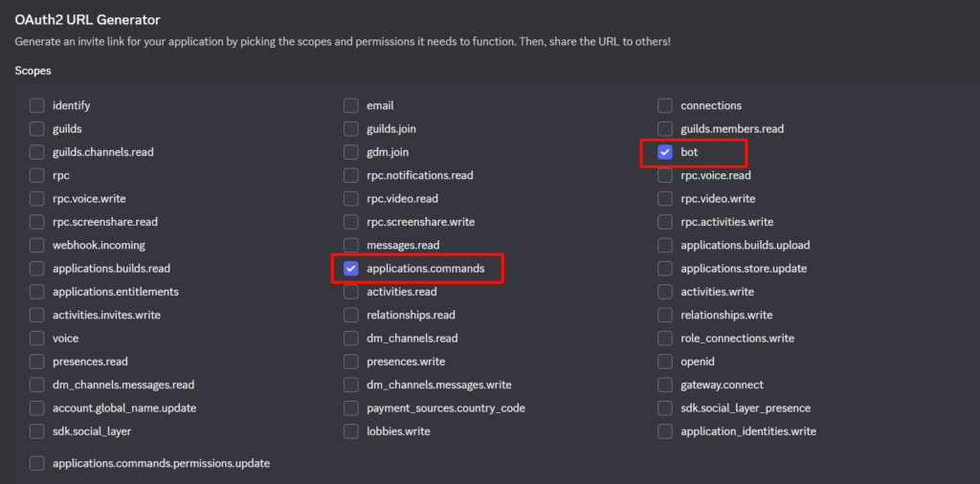This screenshot has height=484, width=980.
Task: Select the guilds.join scope
Action: click(351, 129)
